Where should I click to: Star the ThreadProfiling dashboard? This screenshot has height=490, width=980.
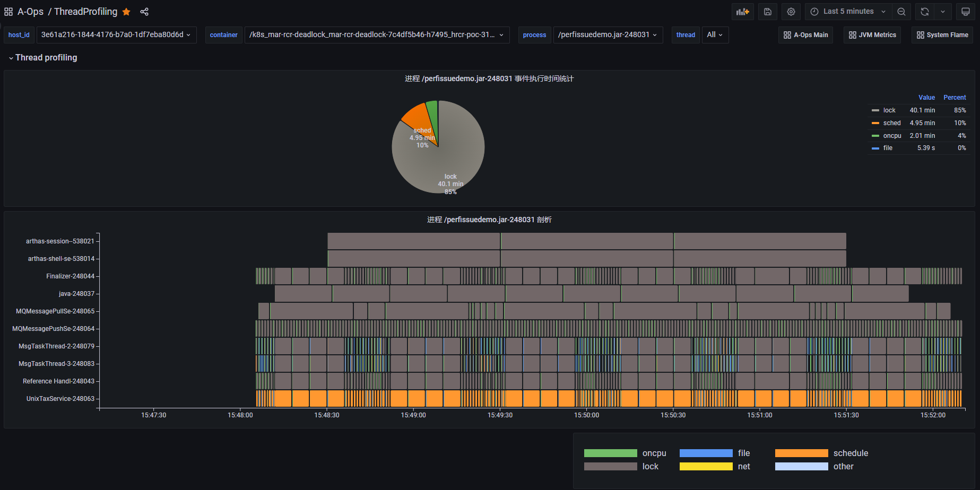click(126, 12)
